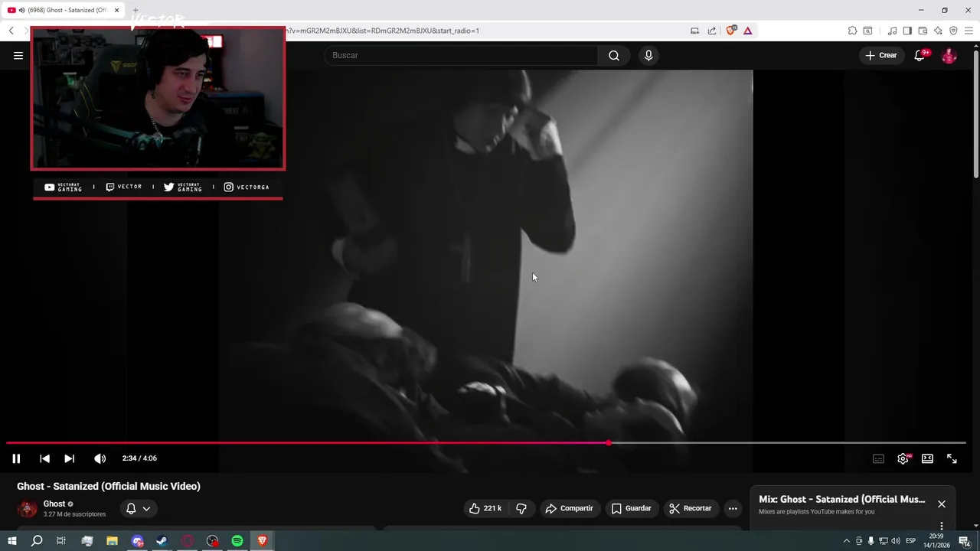Viewport: 980px width, 551px height.
Task: Close the Mix playlist panel
Action: [942, 504]
